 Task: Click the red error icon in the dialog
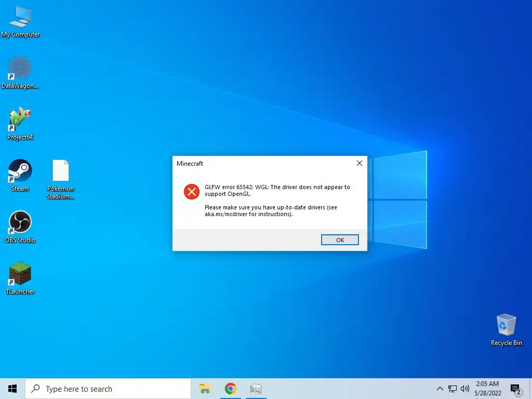[x=192, y=192]
